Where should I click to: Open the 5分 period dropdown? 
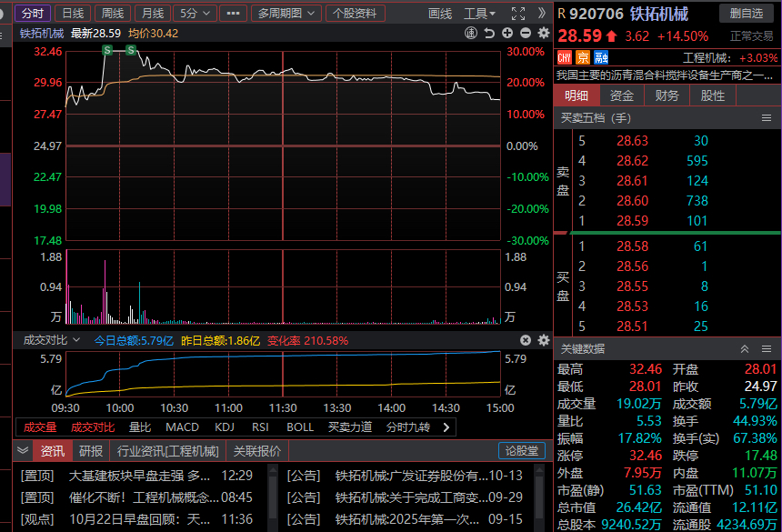coord(195,14)
